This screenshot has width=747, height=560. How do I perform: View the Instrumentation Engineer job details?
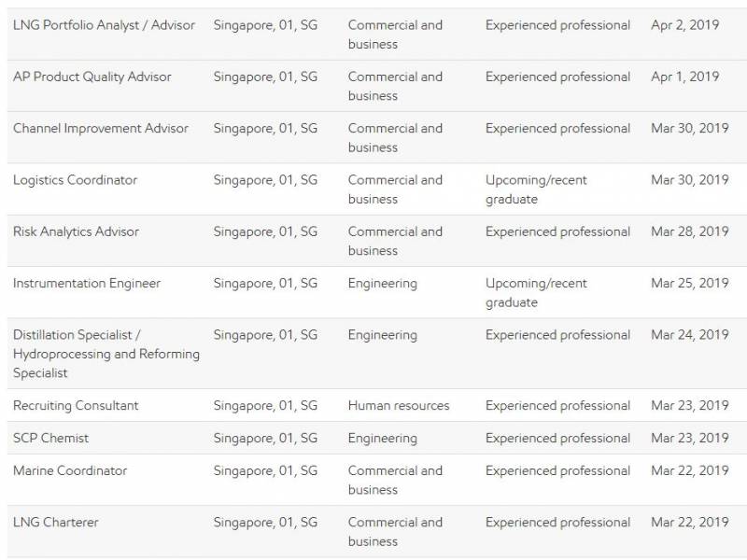click(x=86, y=283)
